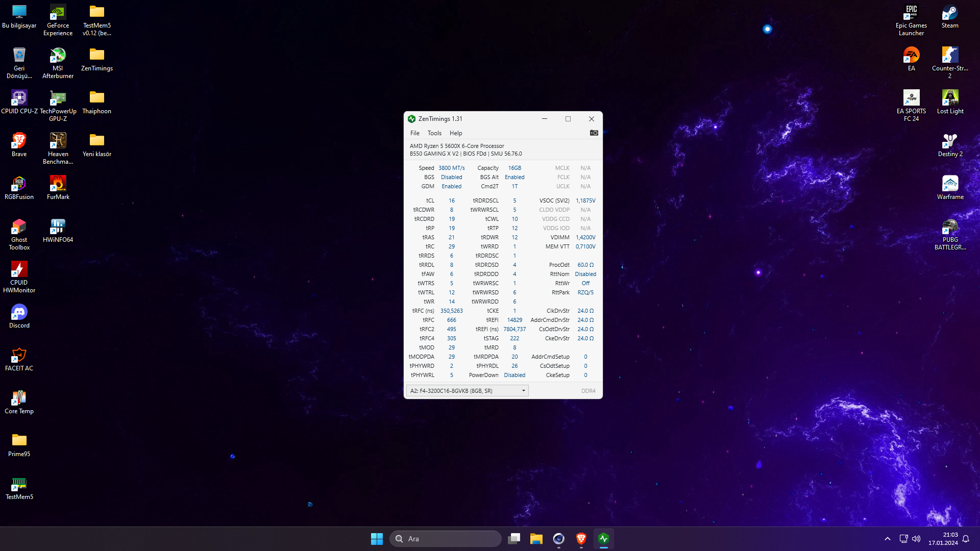Expand the A2 memory module dropdown

tap(523, 391)
